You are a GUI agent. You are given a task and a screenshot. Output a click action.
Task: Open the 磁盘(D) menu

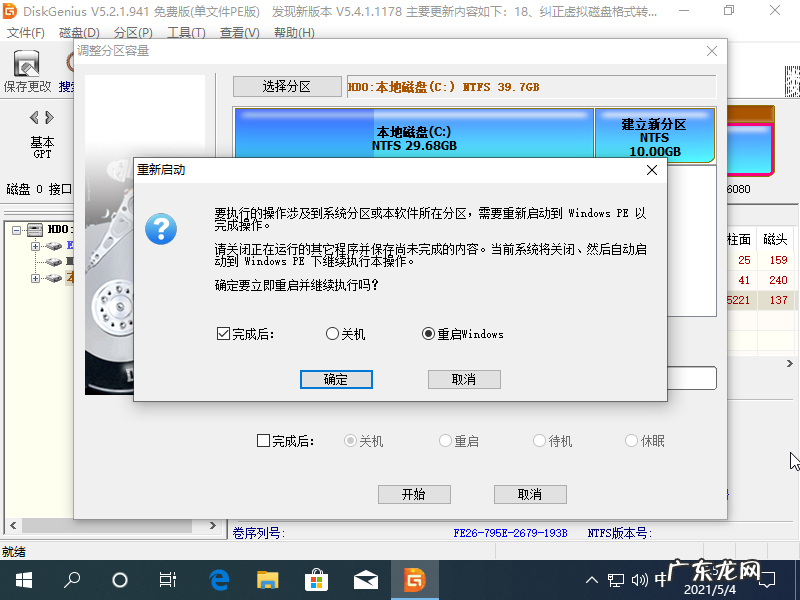78,32
